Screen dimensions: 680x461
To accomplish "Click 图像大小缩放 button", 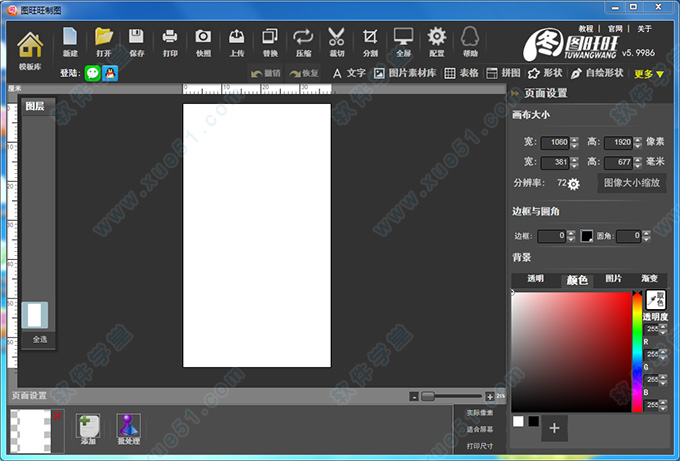I will (x=632, y=184).
